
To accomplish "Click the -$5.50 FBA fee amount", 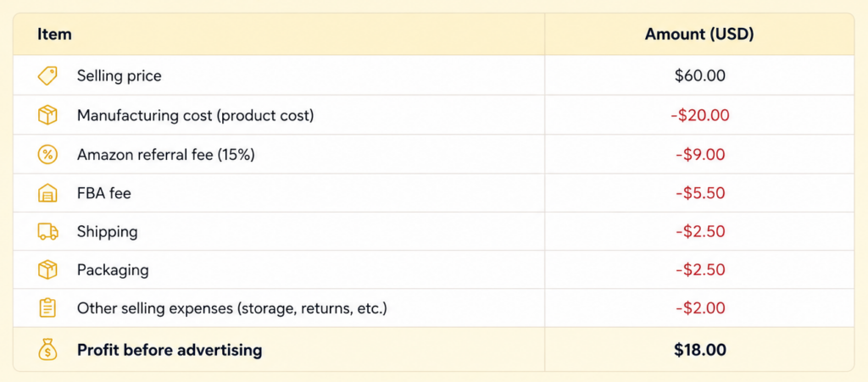I will (699, 193).
